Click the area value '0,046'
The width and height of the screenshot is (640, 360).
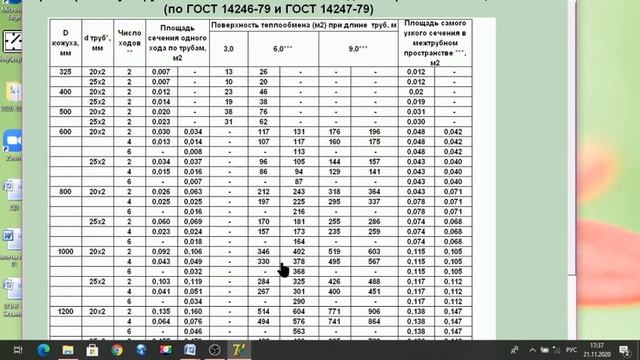coord(193,331)
